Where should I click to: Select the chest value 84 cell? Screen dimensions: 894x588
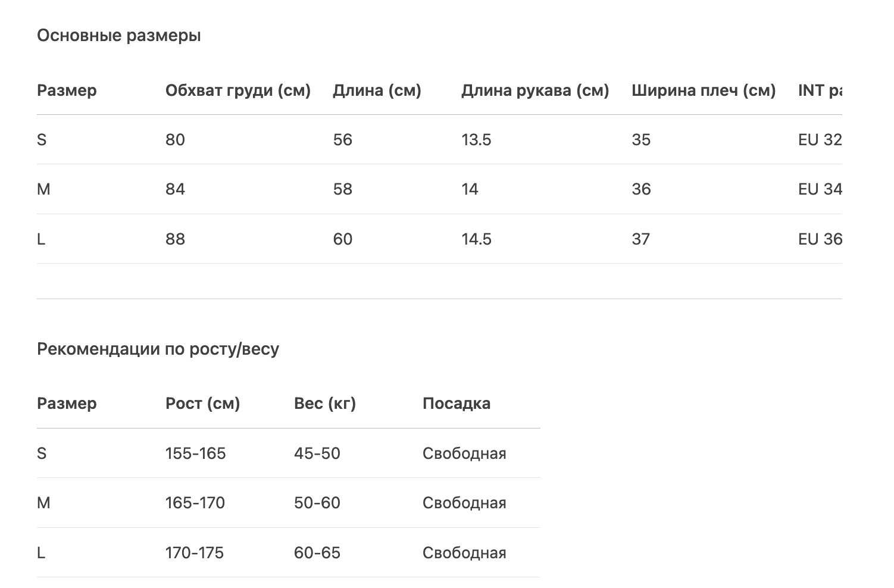click(x=176, y=189)
